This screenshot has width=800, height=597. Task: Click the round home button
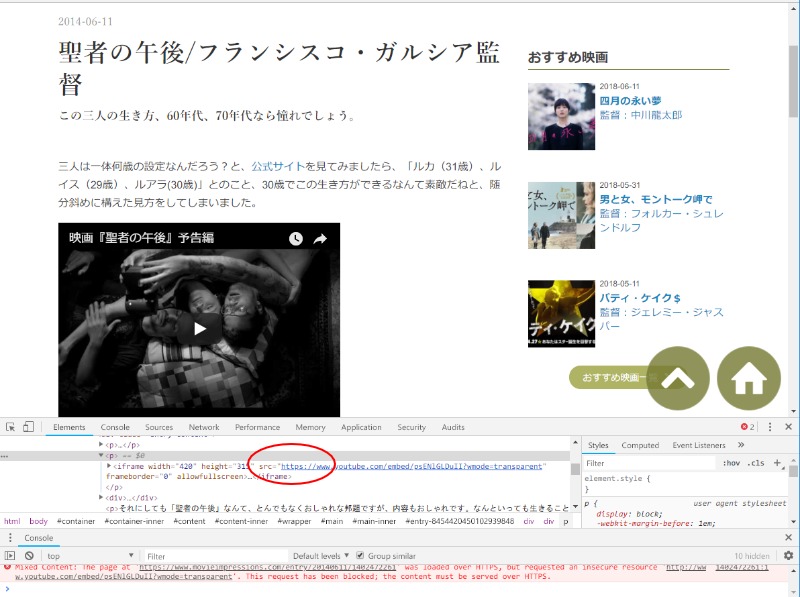click(x=749, y=378)
